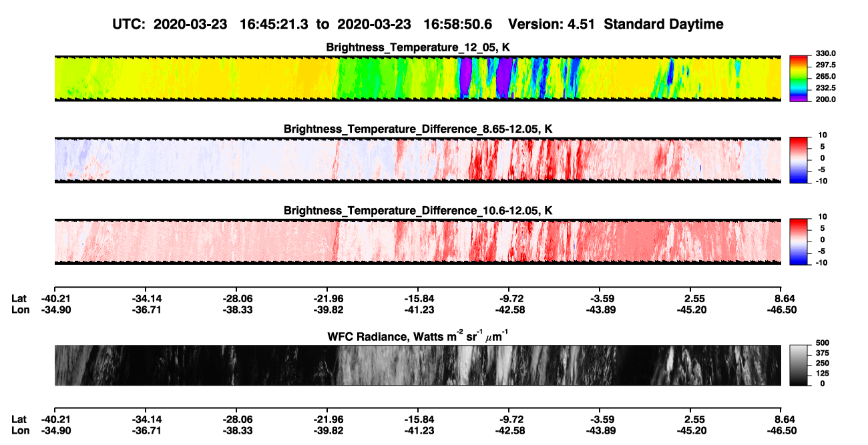Click the 125 tick on grayscale colorbar
868x445 pixels.
821,374
